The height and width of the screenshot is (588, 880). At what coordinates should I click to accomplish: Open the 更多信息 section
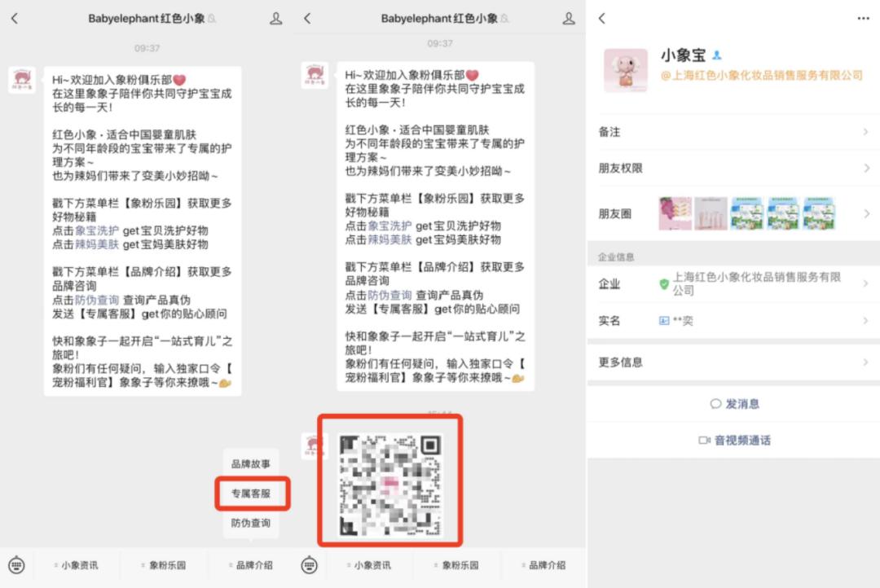pos(733,362)
